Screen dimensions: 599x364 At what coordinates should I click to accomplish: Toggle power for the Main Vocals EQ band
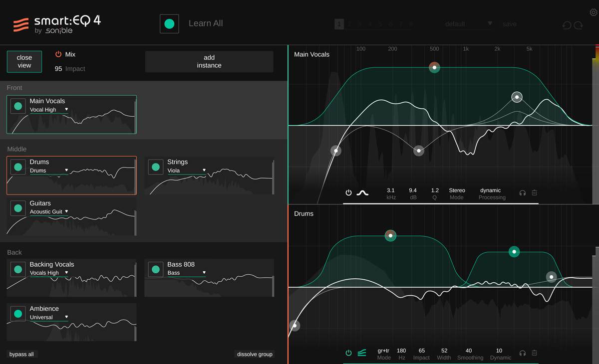click(x=348, y=192)
